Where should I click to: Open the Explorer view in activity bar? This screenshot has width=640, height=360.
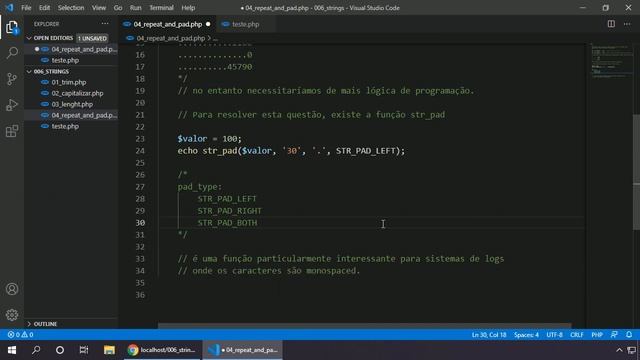12,27
